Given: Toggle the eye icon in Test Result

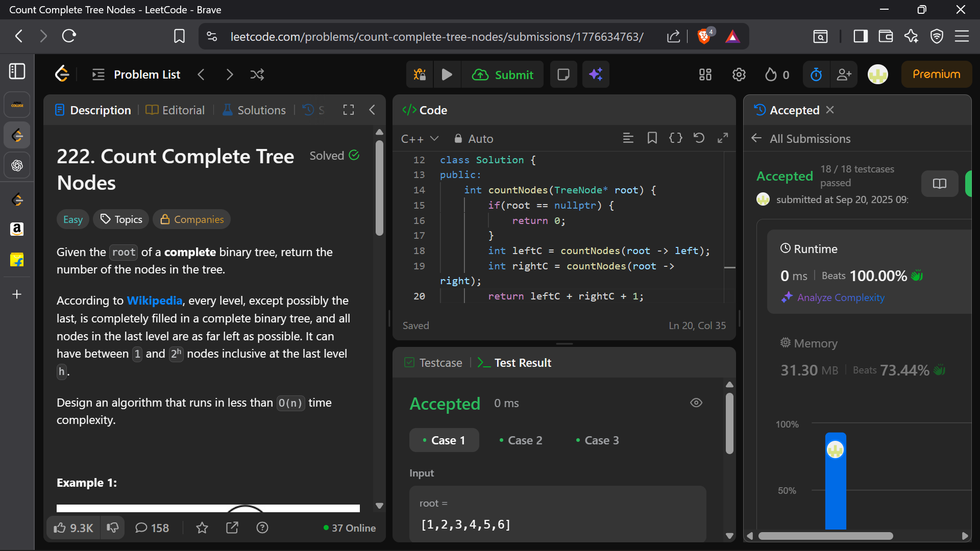Looking at the screenshot, I should tap(696, 403).
